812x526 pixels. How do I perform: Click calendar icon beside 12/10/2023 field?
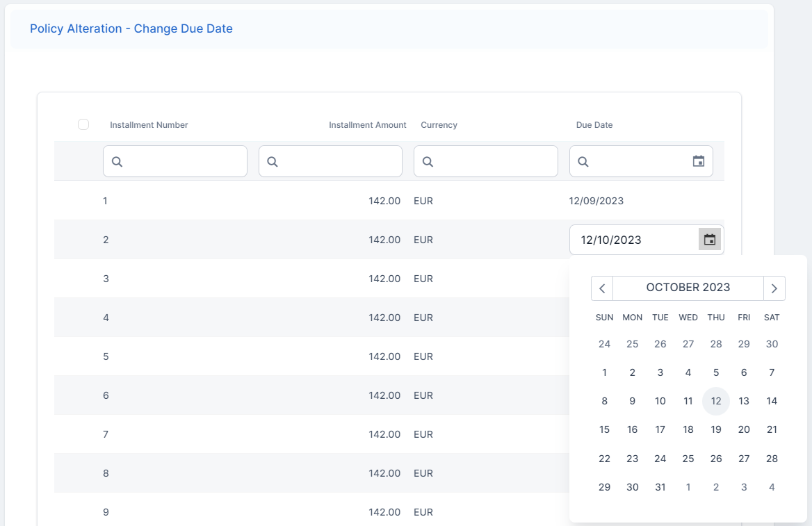pos(709,240)
